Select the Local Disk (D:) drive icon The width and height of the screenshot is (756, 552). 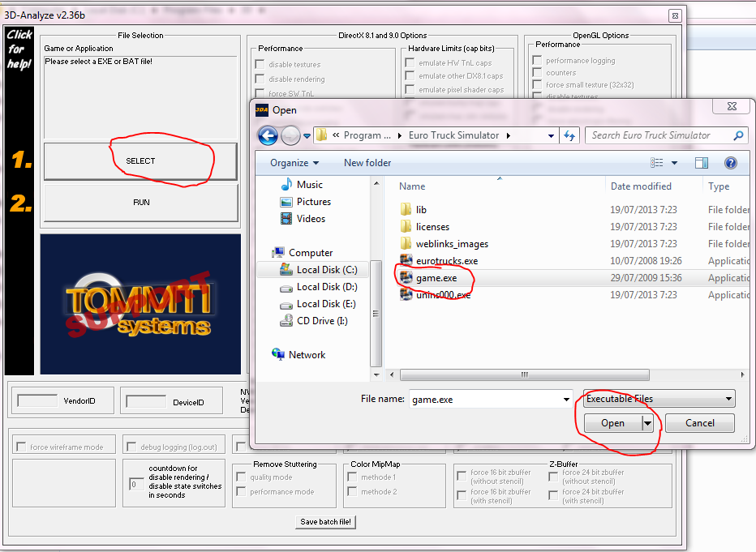(286, 288)
